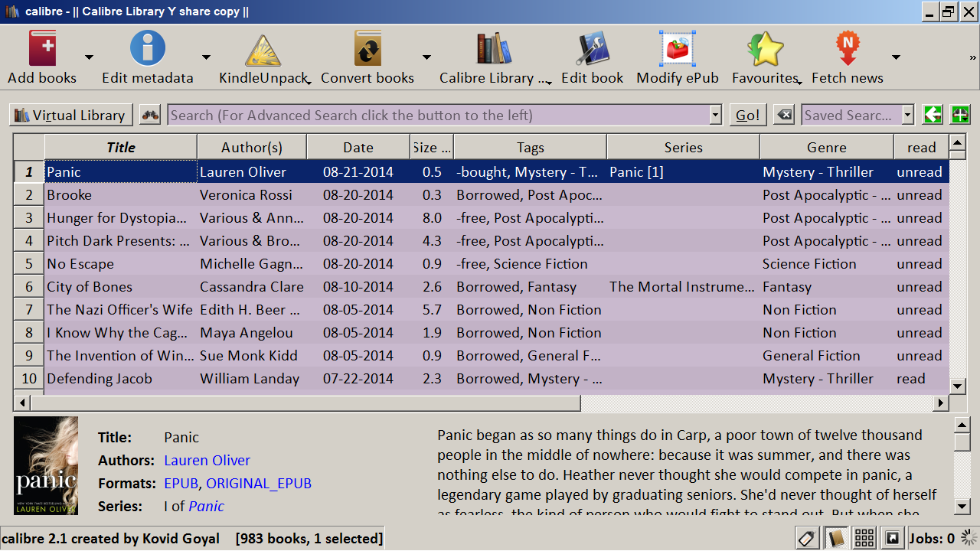Toggle the Tag Browser panel button

pyautogui.click(x=807, y=538)
